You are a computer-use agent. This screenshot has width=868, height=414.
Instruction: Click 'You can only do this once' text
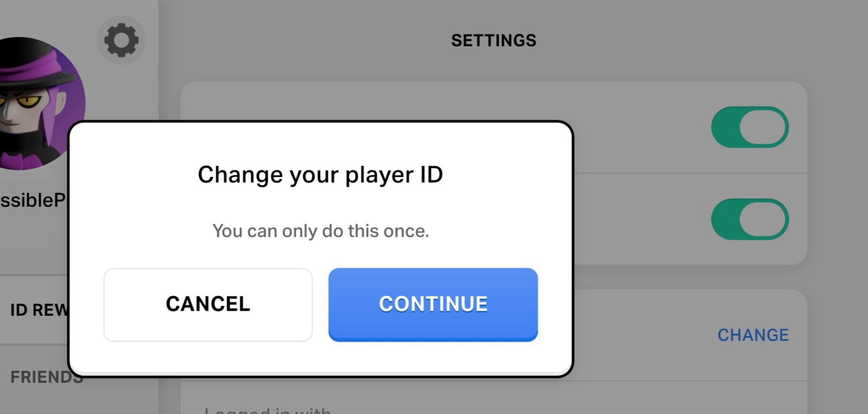321,231
